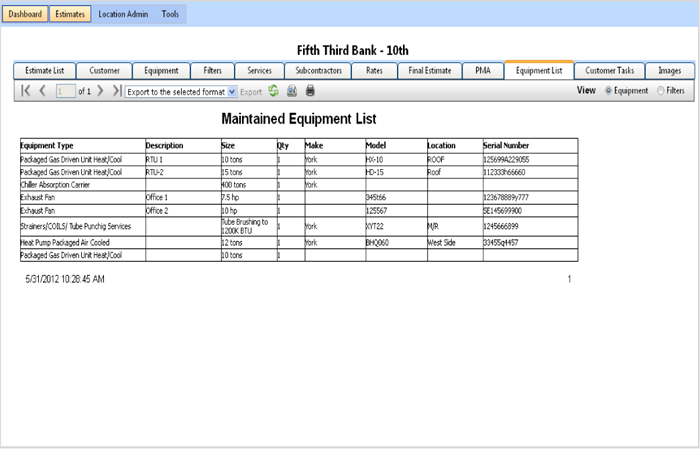The width and height of the screenshot is (700, 449).
Task: Switch to the Rates tab
Action: [374, 71]
